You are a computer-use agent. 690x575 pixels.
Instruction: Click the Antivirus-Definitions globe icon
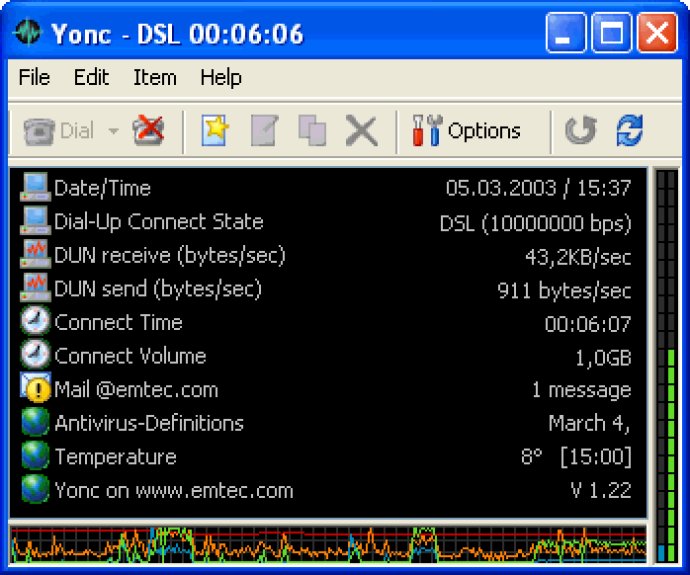click(x=35, y=422)
